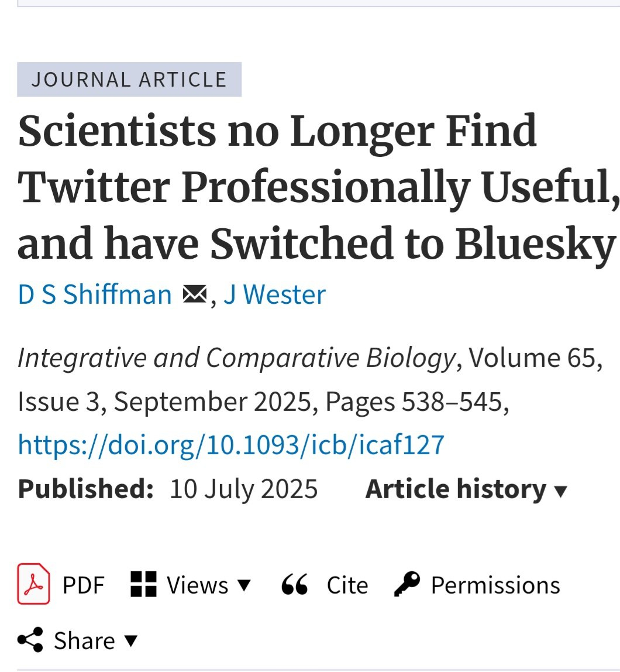
Task: Click the JOURNAL ARTICLE badge
Action: (x=129, y=79)
